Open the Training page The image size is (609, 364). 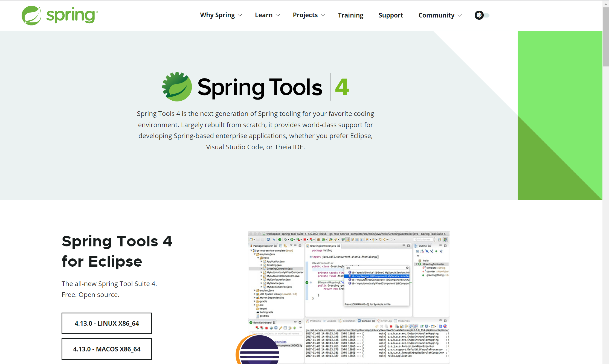(350, 15)
